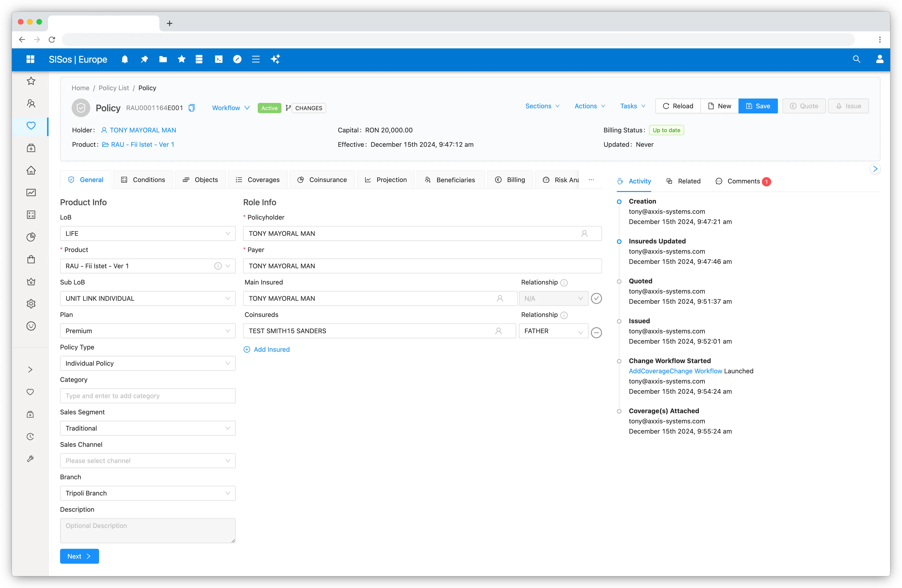The width and height of the screenshot is (902, 588).
Task: Open notifications bell in top bar
Action: (125, 59)
